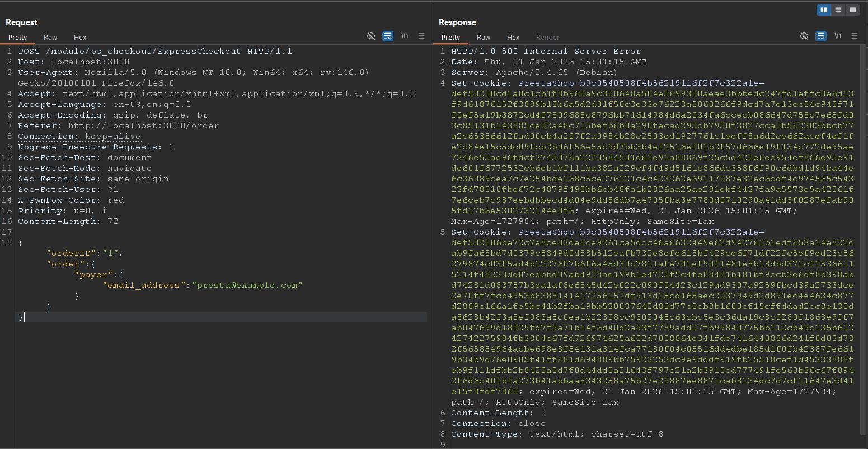Switch Request view to Raw tab
868x449 pixels.
(50, 38)
